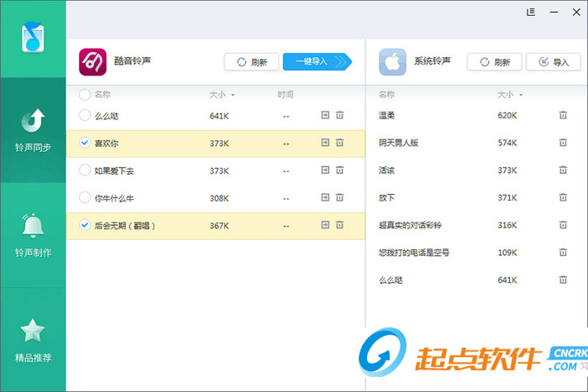Delete 后会无期（翻唱）from the list
Viewport: 588px width, 392px height.
click(x=339, y=224)
